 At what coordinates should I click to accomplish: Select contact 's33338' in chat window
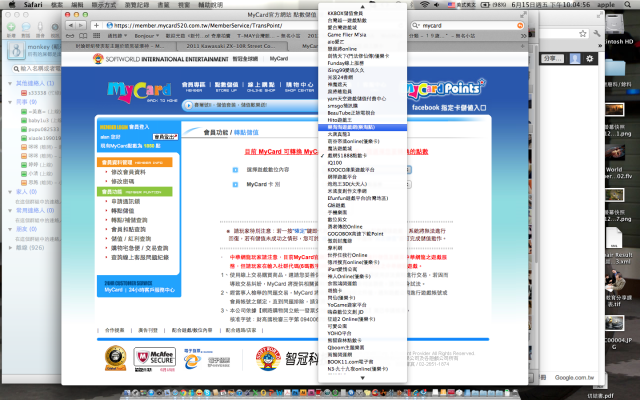41,93
